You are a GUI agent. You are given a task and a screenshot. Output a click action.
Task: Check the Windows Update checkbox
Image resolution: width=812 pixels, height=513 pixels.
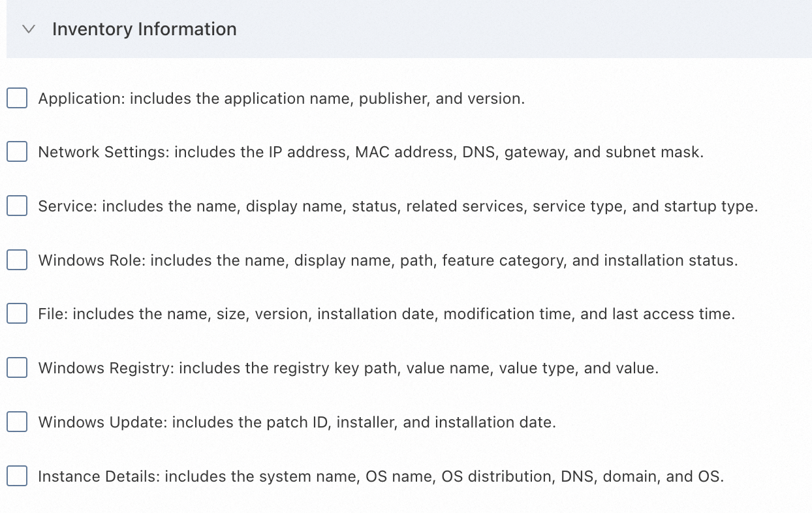point(17,422)
